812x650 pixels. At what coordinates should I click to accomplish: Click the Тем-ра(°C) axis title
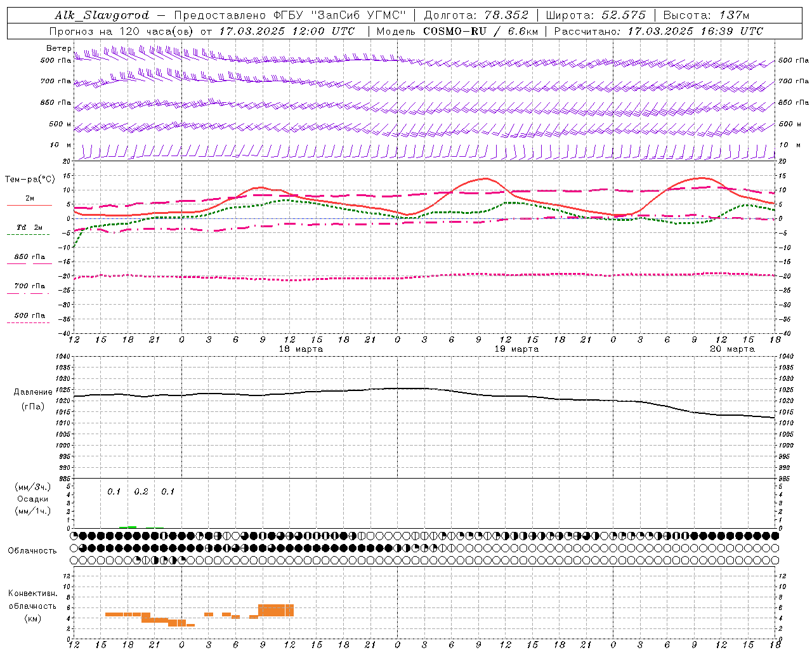(x=29, y=180)
